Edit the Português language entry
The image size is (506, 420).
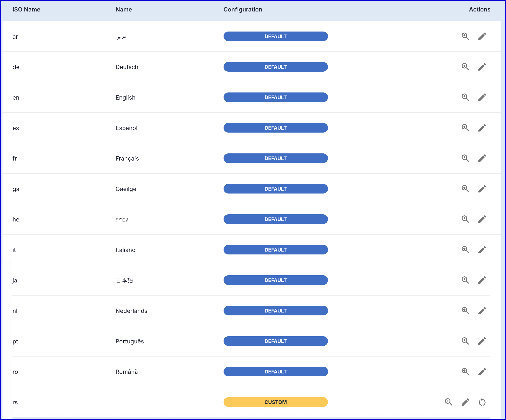pyautogui.click(x=482, y=341)
